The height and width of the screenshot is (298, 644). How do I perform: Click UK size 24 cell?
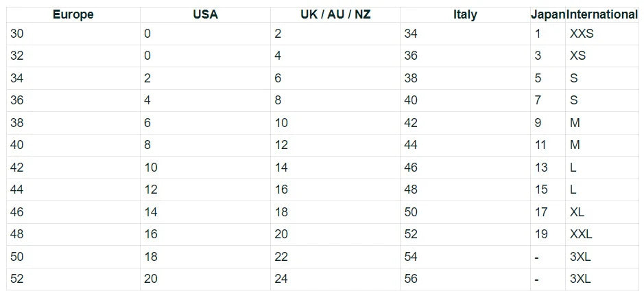335,279
